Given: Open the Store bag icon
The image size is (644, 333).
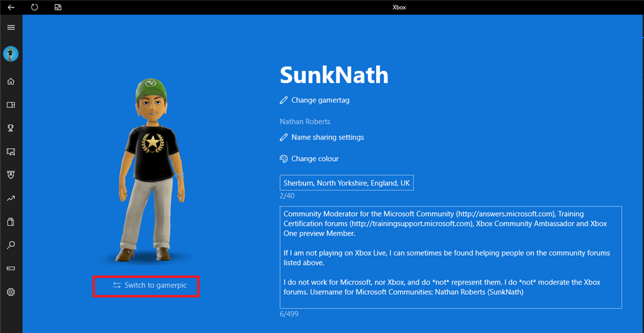Looking at the screenshot, I should tap(11, 222).
